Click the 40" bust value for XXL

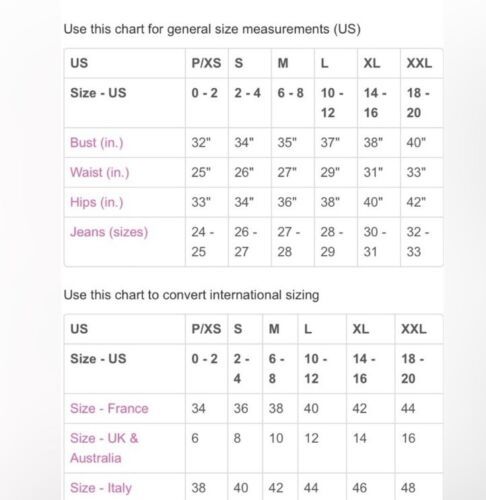(x=416, y=143)
